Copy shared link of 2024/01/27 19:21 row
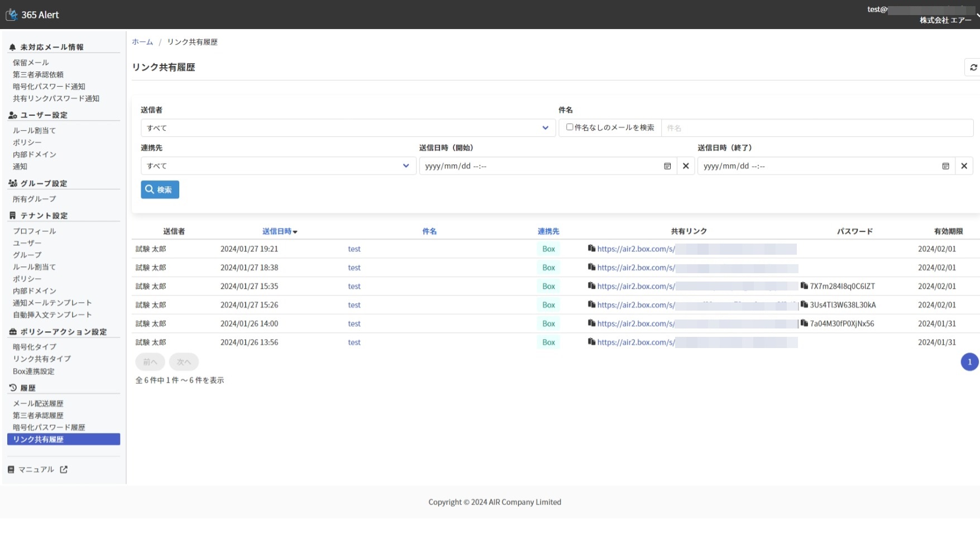980x543 pixels. (x=591, y=249)
